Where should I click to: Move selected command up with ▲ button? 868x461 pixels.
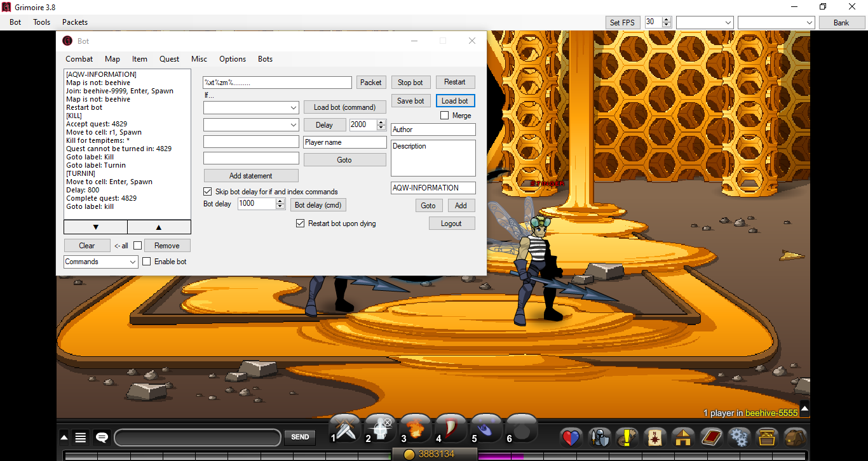(159, 227)
